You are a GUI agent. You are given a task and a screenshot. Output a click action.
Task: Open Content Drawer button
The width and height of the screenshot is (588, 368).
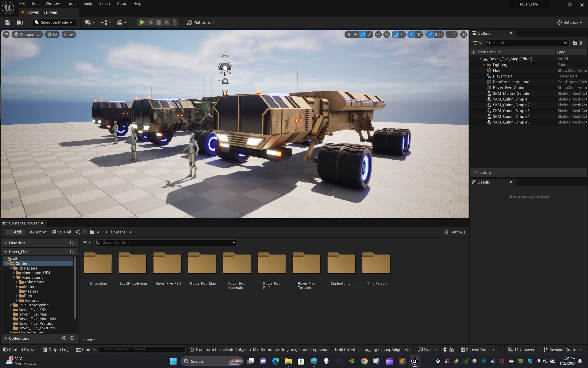tap(20, 350)
